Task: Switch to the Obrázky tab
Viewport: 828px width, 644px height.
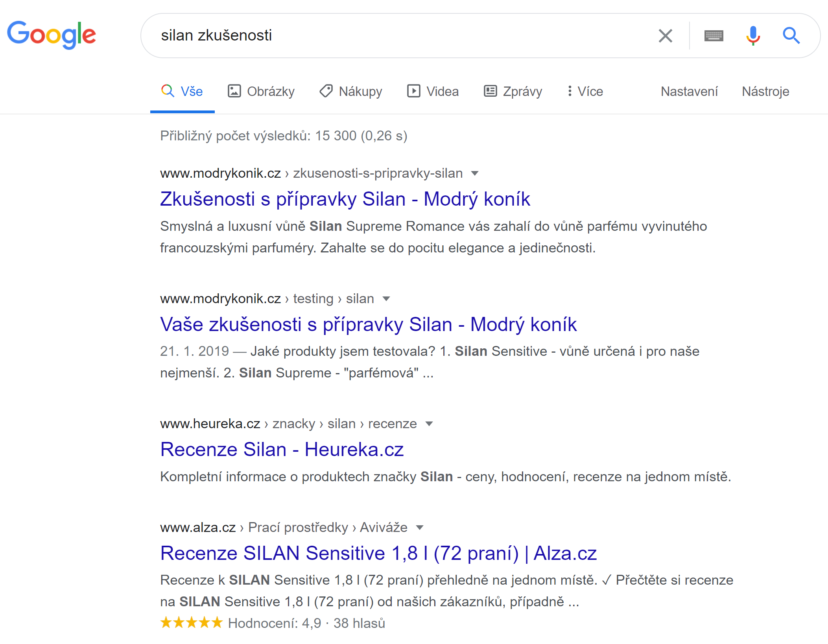Action: click(x=261, y=91)
